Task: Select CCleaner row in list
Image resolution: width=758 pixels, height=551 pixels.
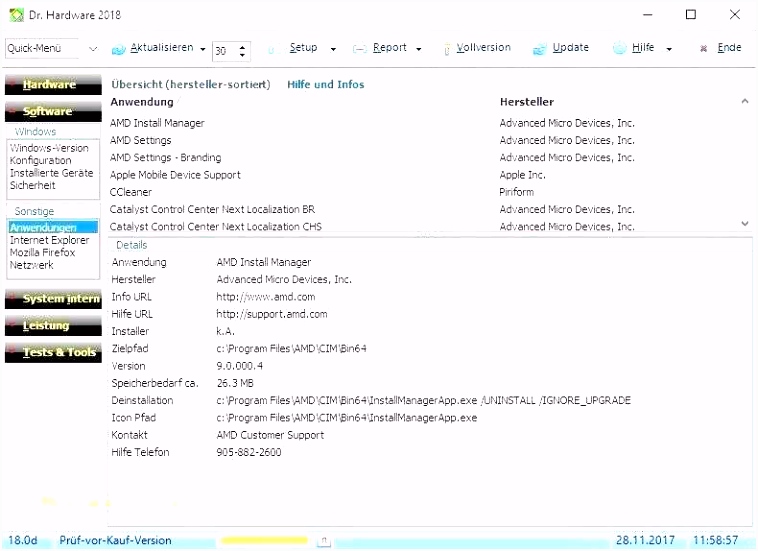Action: click(x=131, y=192)
